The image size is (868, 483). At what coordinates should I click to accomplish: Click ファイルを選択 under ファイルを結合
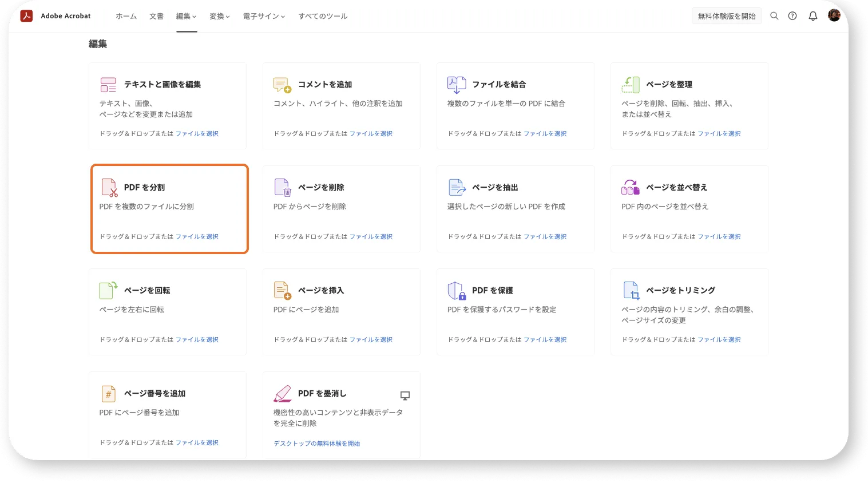[545, 133]
